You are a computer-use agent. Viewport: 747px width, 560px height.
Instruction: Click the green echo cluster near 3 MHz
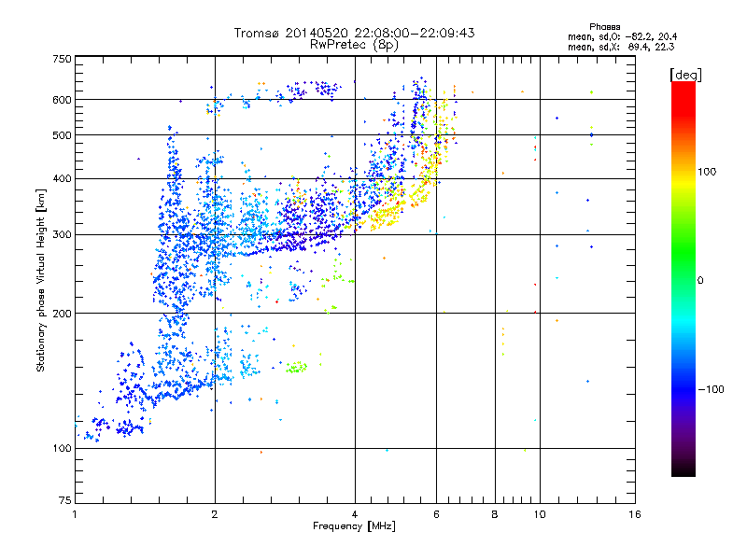coord(296,367)
